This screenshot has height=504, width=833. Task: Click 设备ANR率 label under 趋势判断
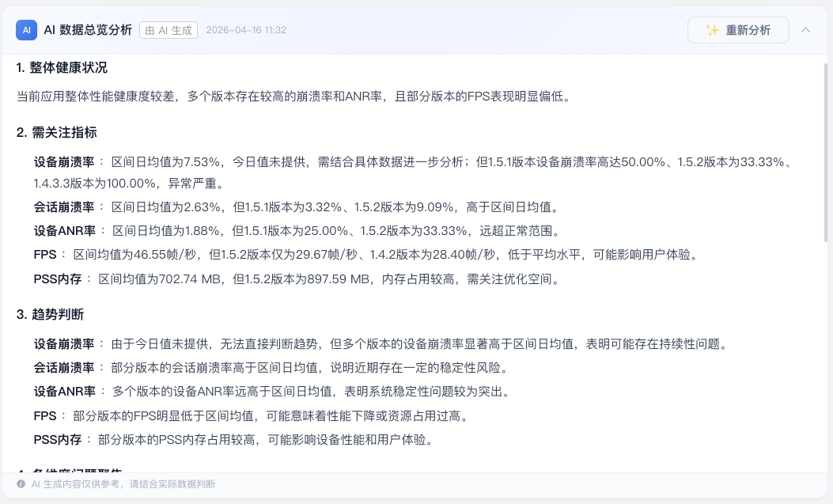pyautogui.click(x=65, y=391)
